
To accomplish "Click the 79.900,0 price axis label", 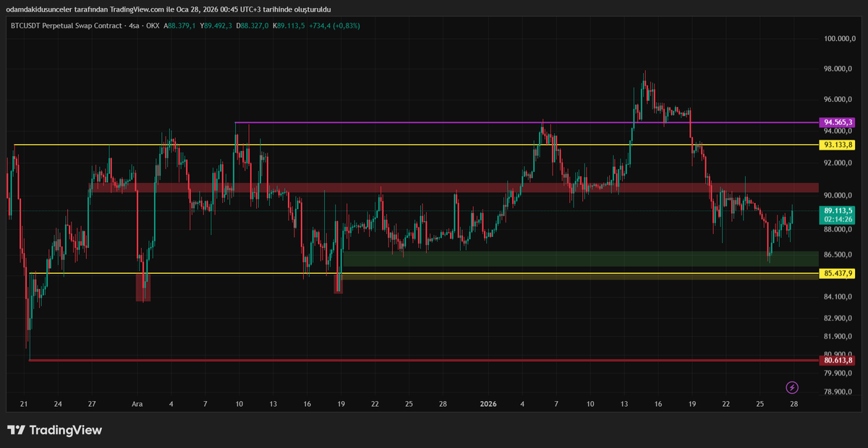I will point(839,374).
